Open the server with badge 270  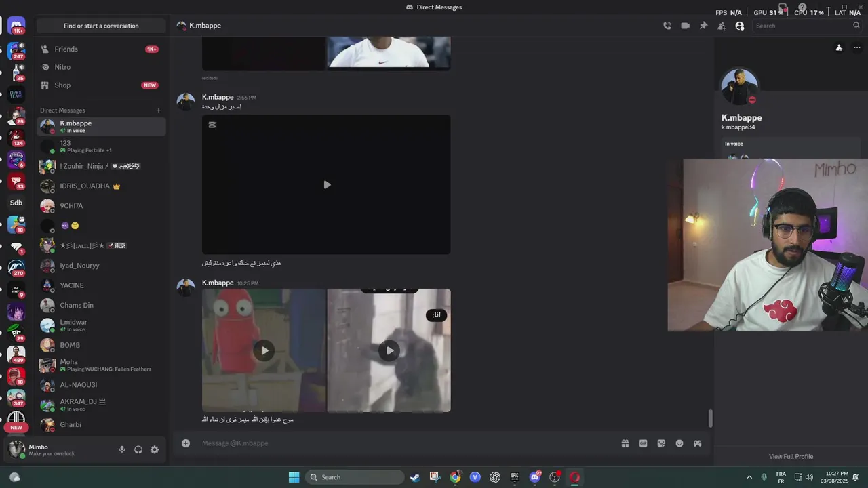point(16,268)
